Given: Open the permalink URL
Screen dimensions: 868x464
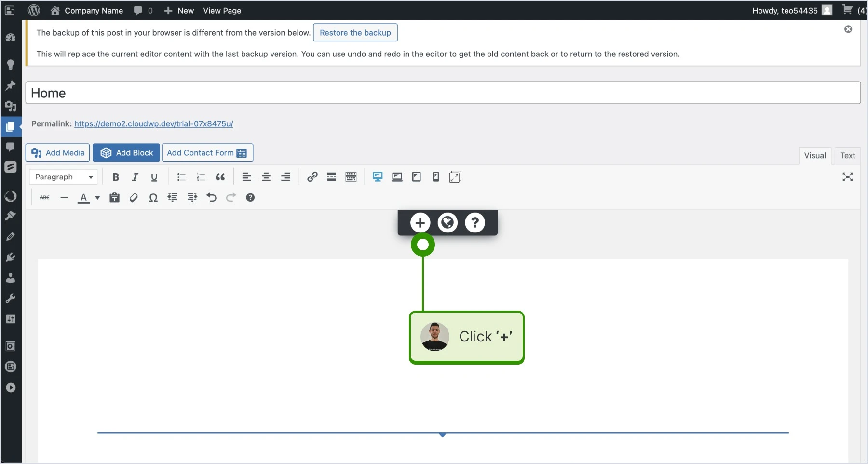Looking at the screenshot, I should point(154,124).
